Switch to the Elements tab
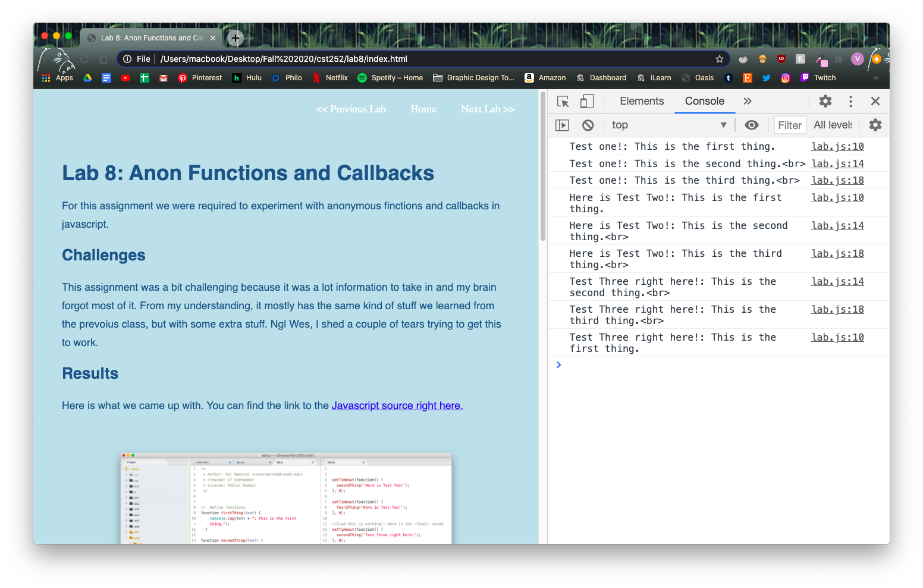 [x=642, y=101]
